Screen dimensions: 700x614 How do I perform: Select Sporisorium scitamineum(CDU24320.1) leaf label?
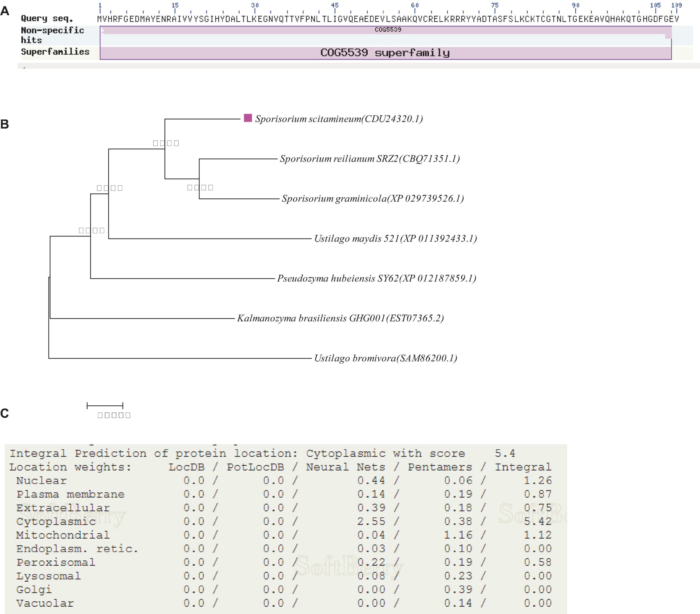pyautogui.click(x=339, y=119)
